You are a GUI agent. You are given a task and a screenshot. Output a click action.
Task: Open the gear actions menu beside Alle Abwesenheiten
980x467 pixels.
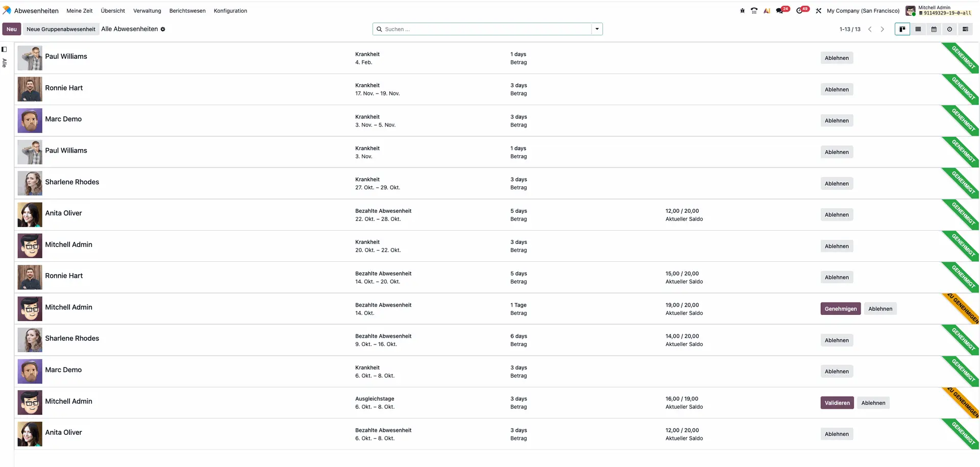(x=163, y=30)
